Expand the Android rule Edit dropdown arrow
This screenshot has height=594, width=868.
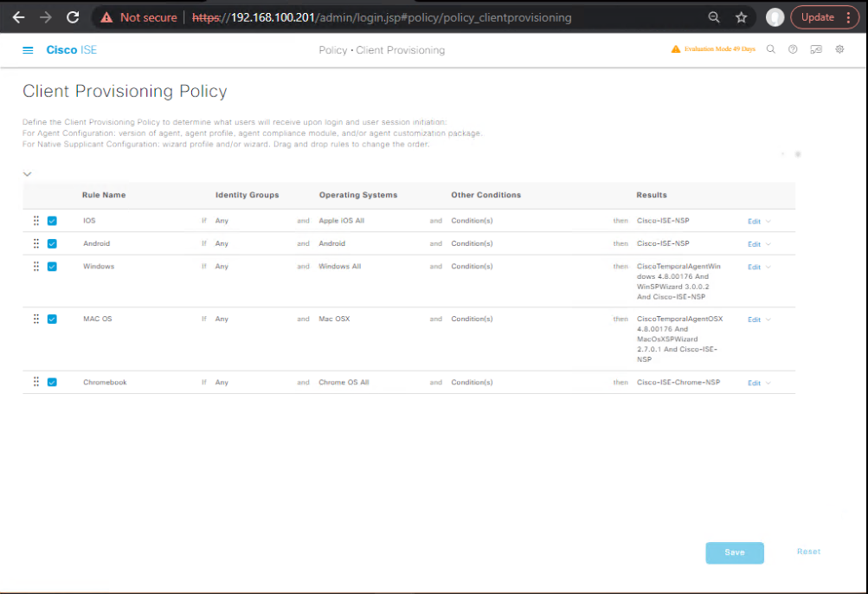(x=768, y=244)
